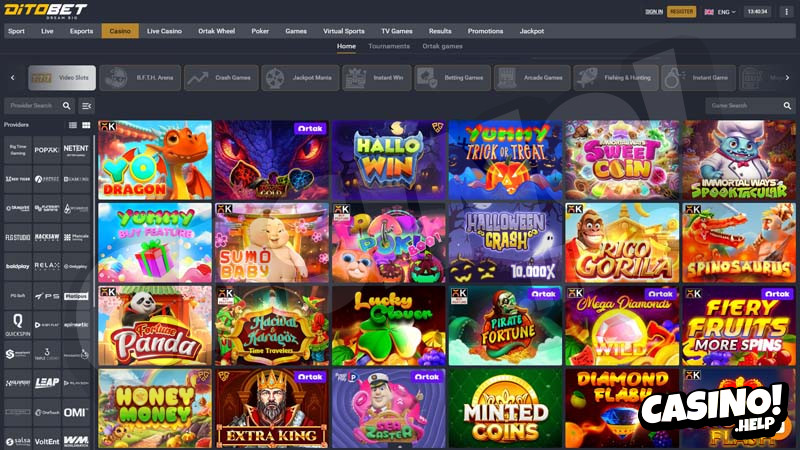This screenshot has width=800, height=450.
Task: Select the Betting Games category
Action: click(x=453, y=78)
